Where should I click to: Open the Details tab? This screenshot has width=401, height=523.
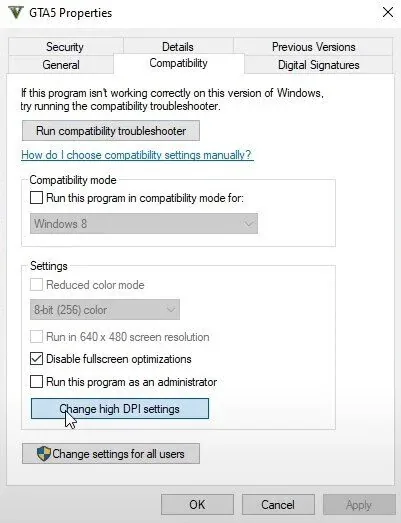pyautogui.click(x=178, y=47)
